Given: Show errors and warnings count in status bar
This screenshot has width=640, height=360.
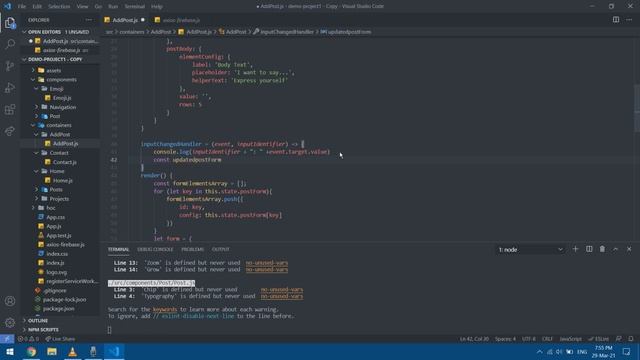Looking at the screenshot, I should 28,339.
